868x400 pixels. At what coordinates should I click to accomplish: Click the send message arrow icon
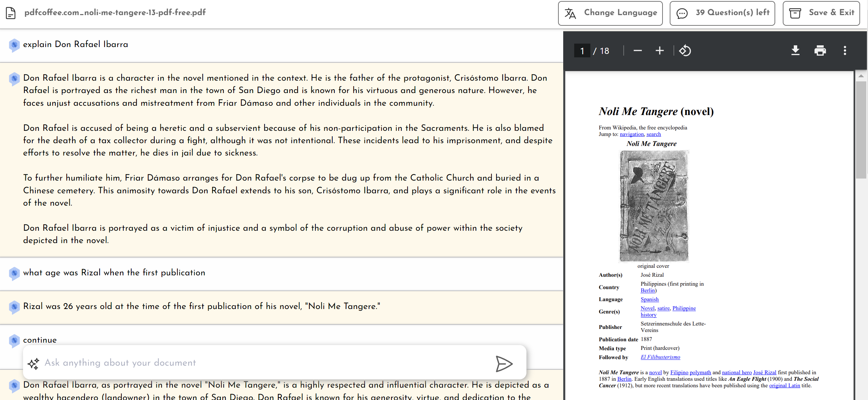504,364
